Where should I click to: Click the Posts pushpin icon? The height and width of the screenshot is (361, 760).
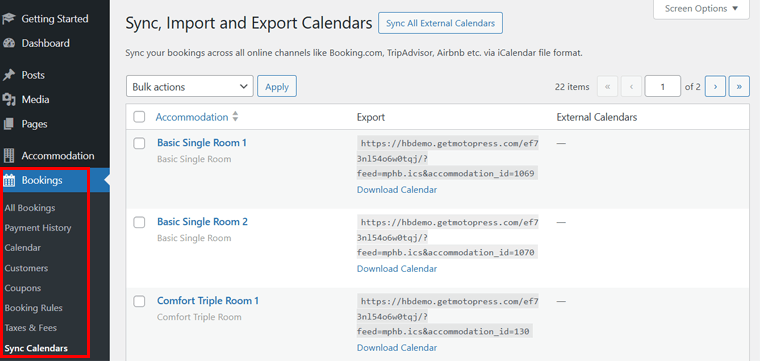coord(8,75)
